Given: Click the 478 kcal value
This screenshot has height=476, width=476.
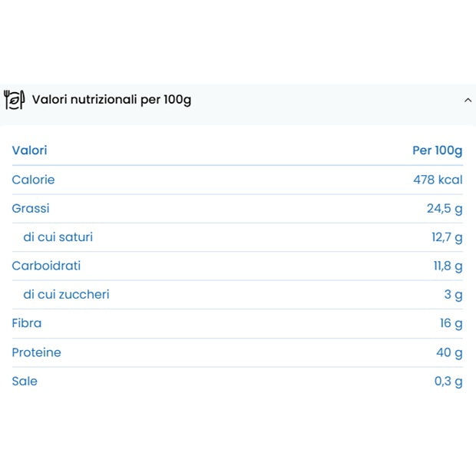Looking at the screenshot, I should pyautogui.click(x=438, y=180).
